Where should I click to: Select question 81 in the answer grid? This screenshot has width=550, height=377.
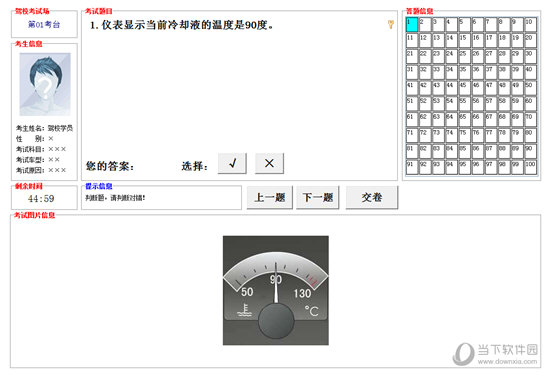pos(412,152)
